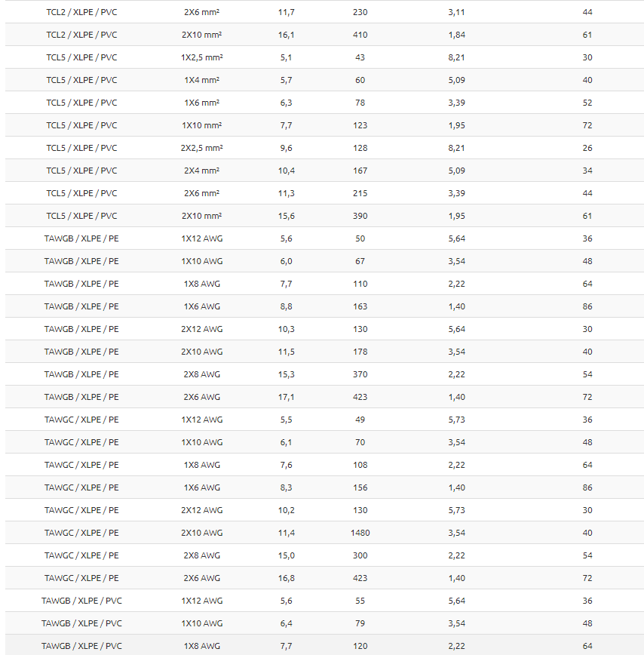Select the 17,1 diameter cell
644x655 pixels.
point(286,397)
